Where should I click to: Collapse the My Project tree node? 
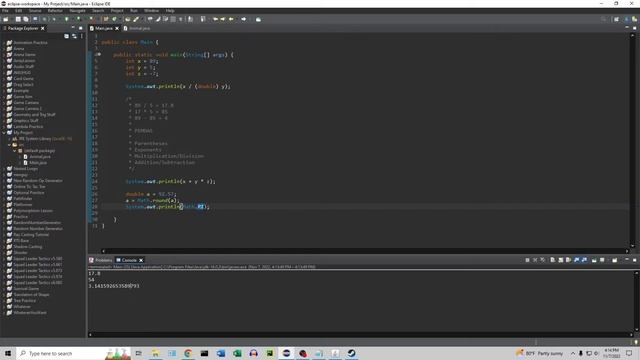click(4, 133)
